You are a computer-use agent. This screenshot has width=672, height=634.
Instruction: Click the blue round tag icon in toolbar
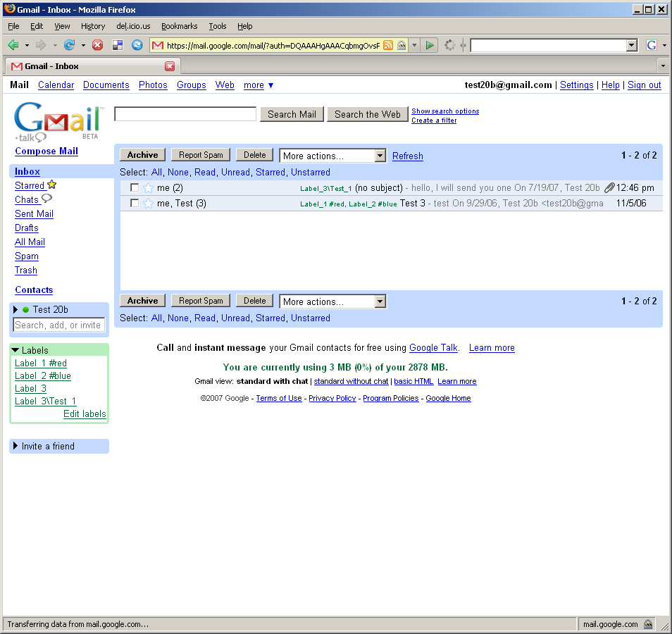(x=137, y=45)
